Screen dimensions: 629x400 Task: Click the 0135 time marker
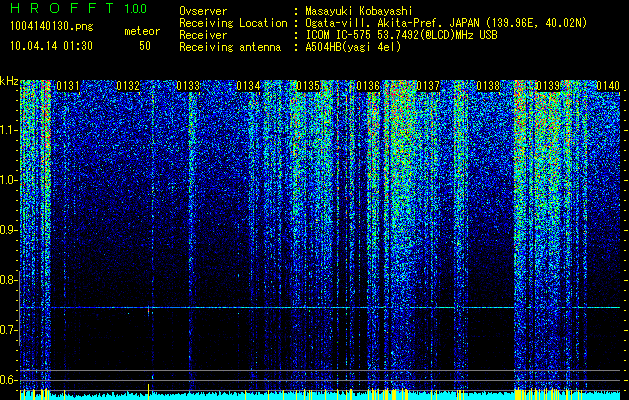pos(308,86)
